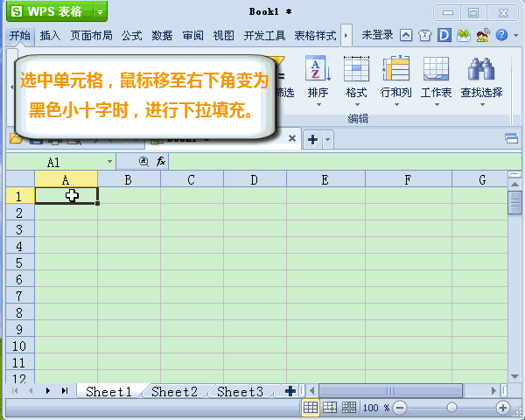
Task: Click the 未登录 login link
Action: (x=377, y=35)
